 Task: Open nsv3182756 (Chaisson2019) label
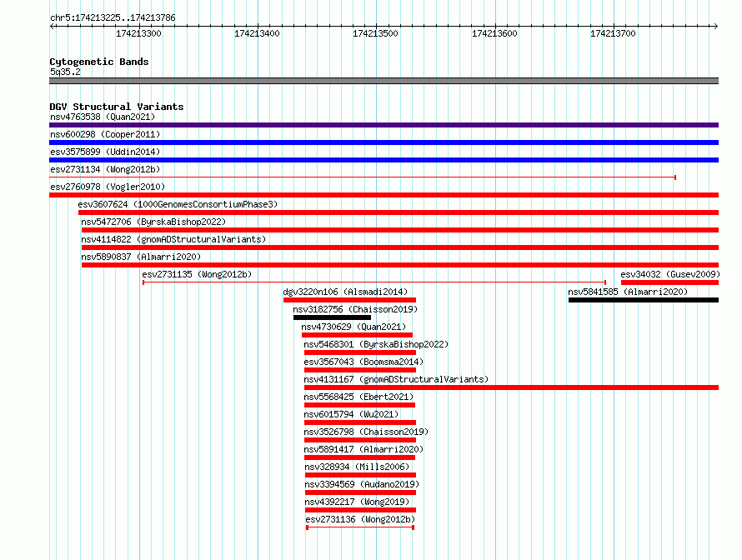click(x=355, y=309)
